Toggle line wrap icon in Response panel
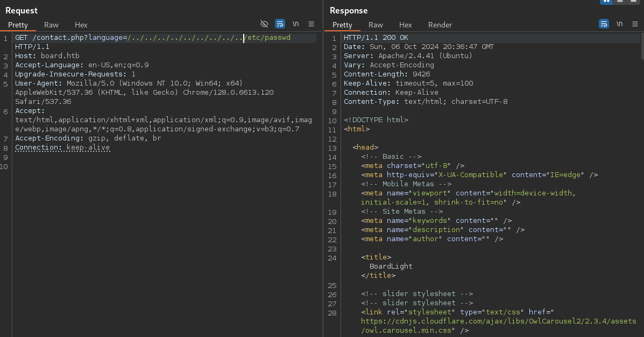Screen dimensions: 644x337 click(604, 24)
